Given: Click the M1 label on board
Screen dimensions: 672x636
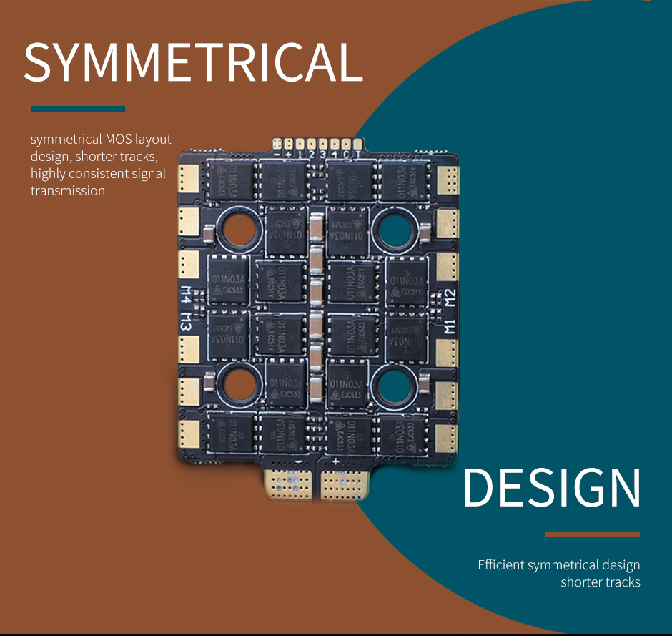Looking at the screenshot, I should click(449, 326).
